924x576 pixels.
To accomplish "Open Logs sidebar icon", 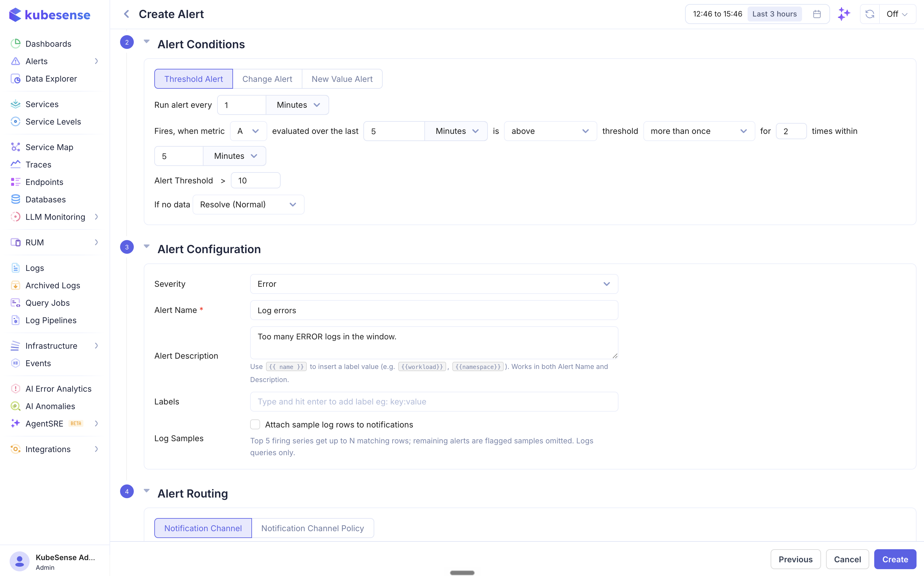I will tap(16, 268).
